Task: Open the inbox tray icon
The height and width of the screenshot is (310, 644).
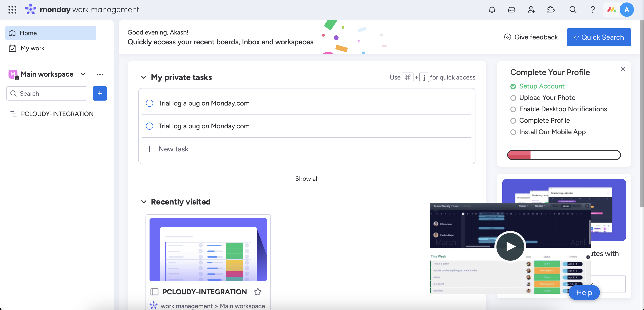Action: pyautogui.click(x=511, y=10)
